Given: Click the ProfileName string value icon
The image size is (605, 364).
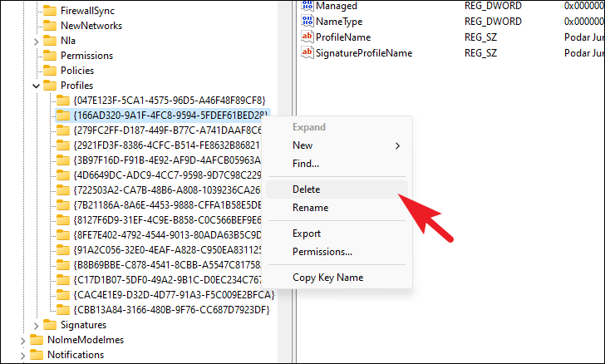Looking at the screenshot, I should [x=306, y=37].
